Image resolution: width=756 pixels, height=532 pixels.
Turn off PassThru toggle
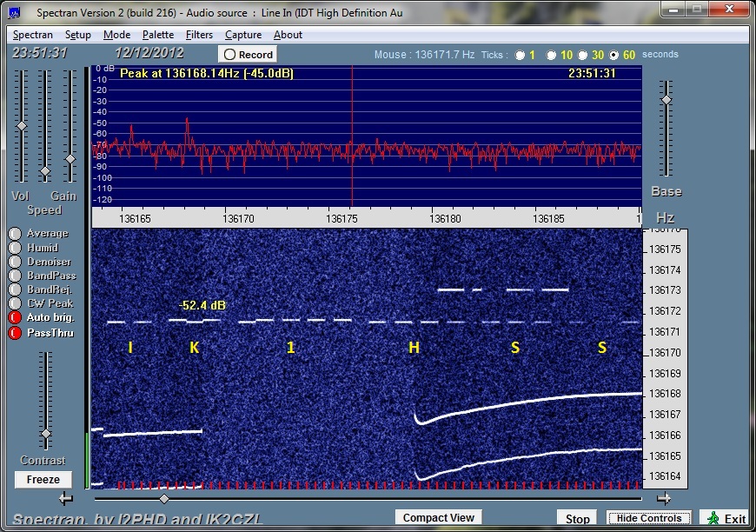15,333
